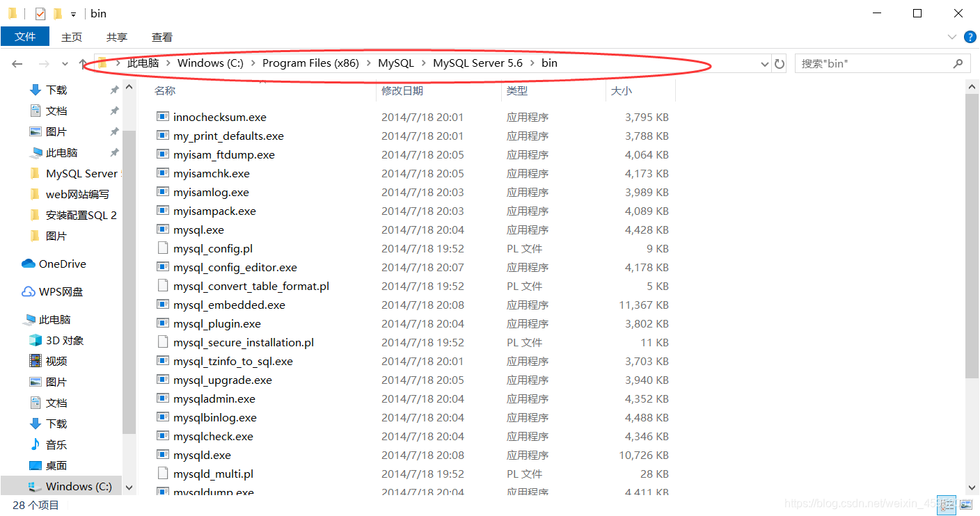Click the Help question mark icon
This screenshot has width=980, height=516.
[970, 37]
